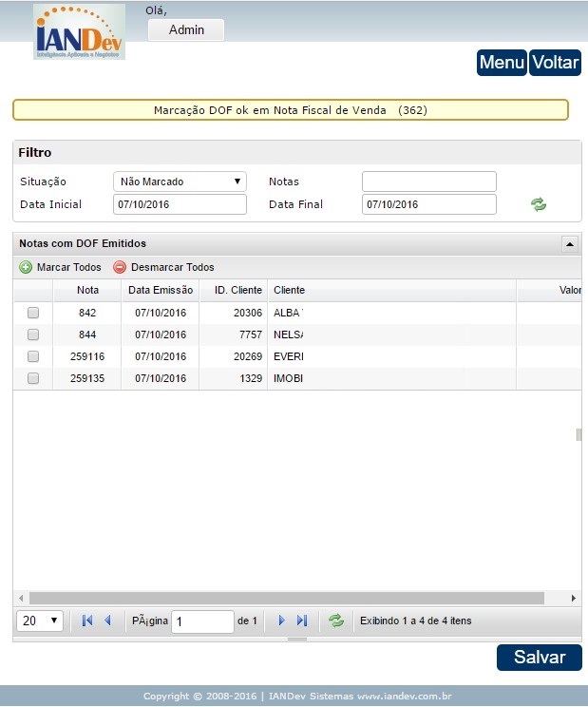Viewport: 588px width, 707px height.
Task: Sort by Nota column header
Action: pyautogui.click(x=87, y=290)
